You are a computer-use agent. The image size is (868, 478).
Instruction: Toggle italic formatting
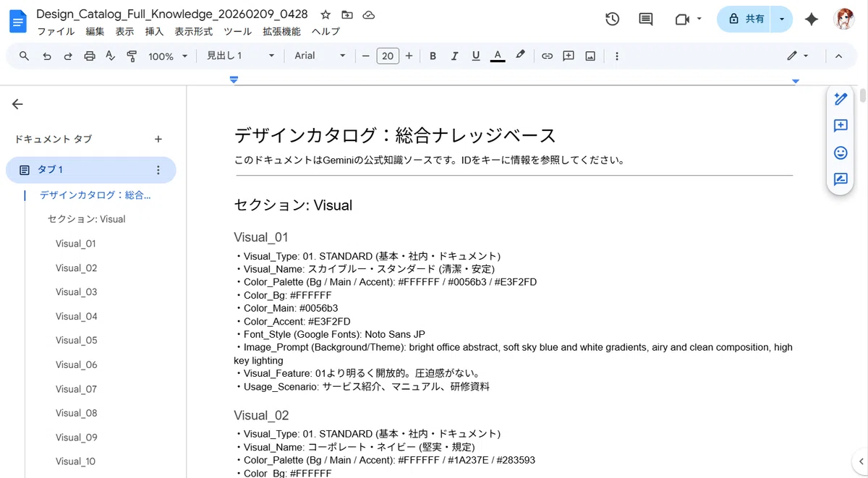click(454, 56)
